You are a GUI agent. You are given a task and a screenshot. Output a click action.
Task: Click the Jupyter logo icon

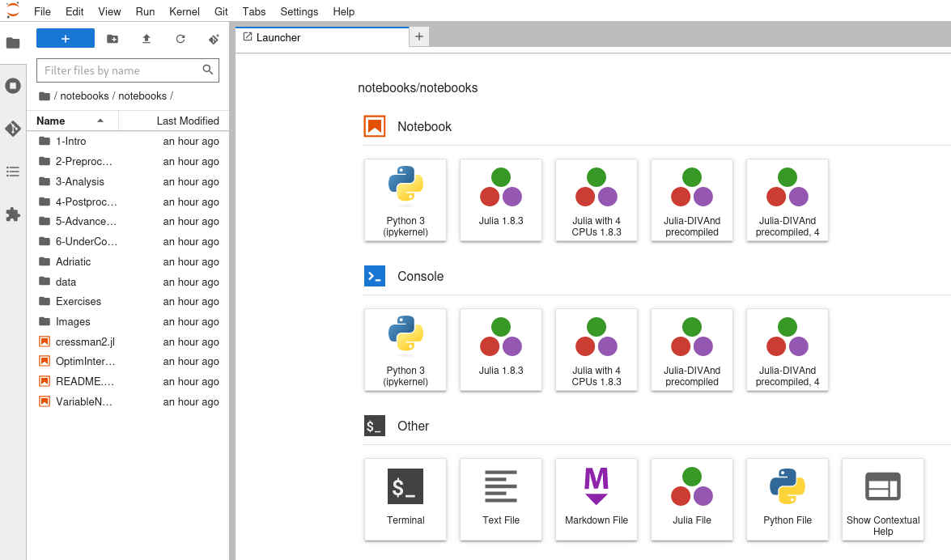coord(13,11)
